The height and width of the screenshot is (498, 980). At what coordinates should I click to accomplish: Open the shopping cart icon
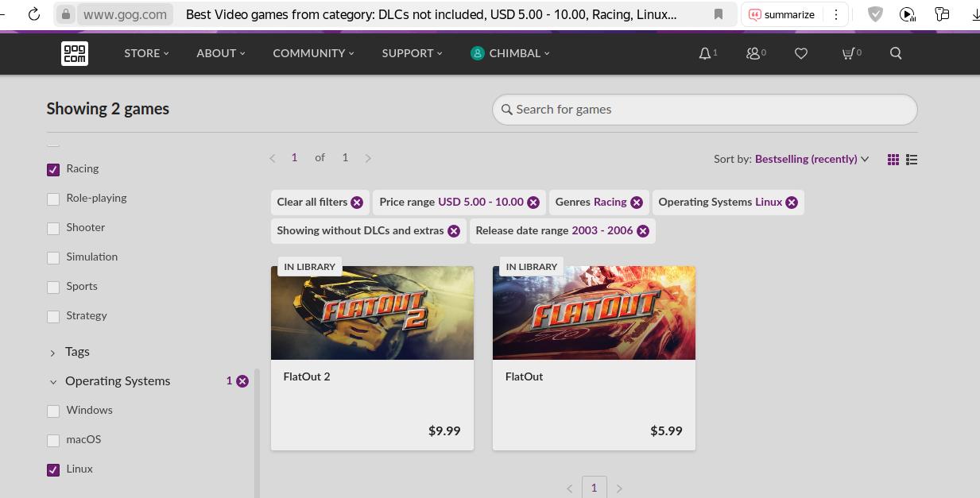pos(849,53)
